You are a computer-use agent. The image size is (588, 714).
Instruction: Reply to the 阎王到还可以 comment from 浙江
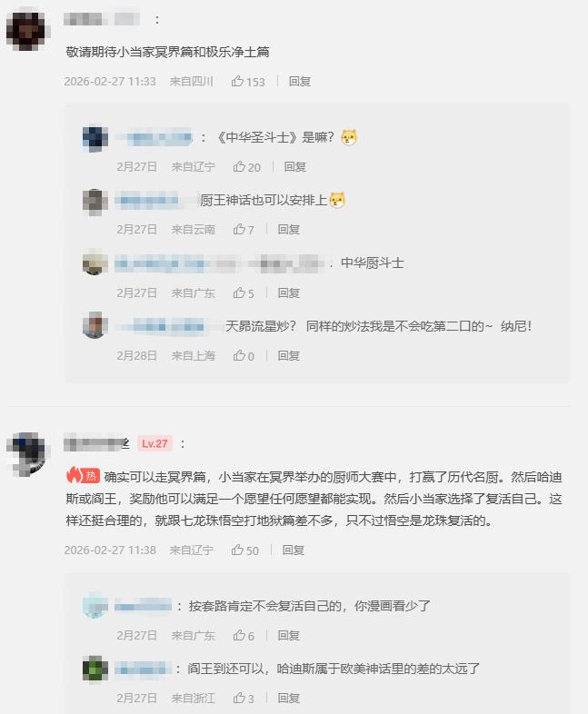coord(289,698)
